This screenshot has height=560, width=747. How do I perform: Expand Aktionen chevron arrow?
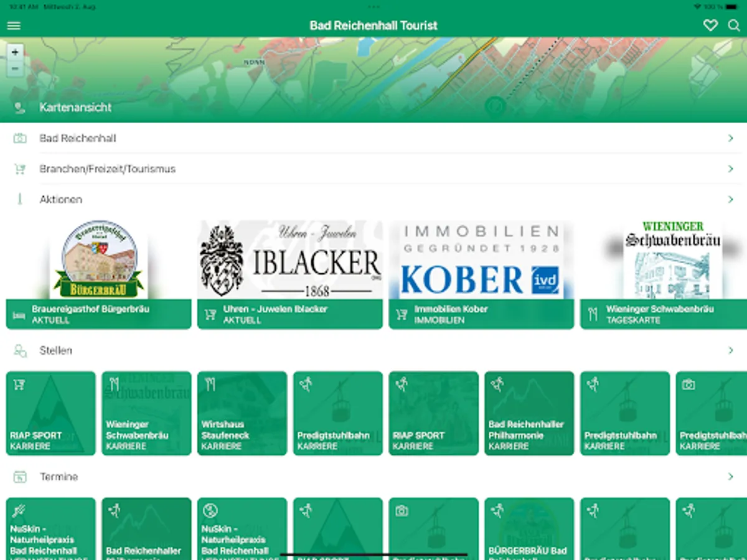[x=731, y=199]
